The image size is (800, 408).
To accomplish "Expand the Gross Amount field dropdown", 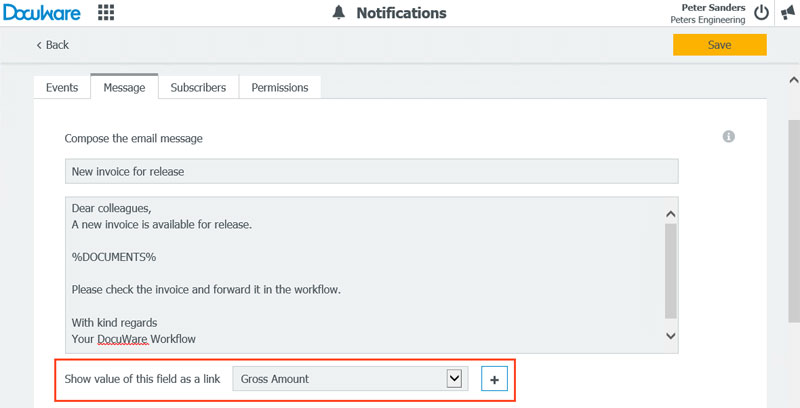I will pos(455,379).
